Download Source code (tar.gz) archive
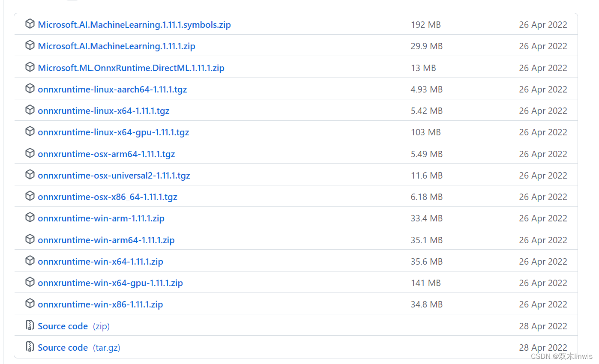 tap(79, 348)
